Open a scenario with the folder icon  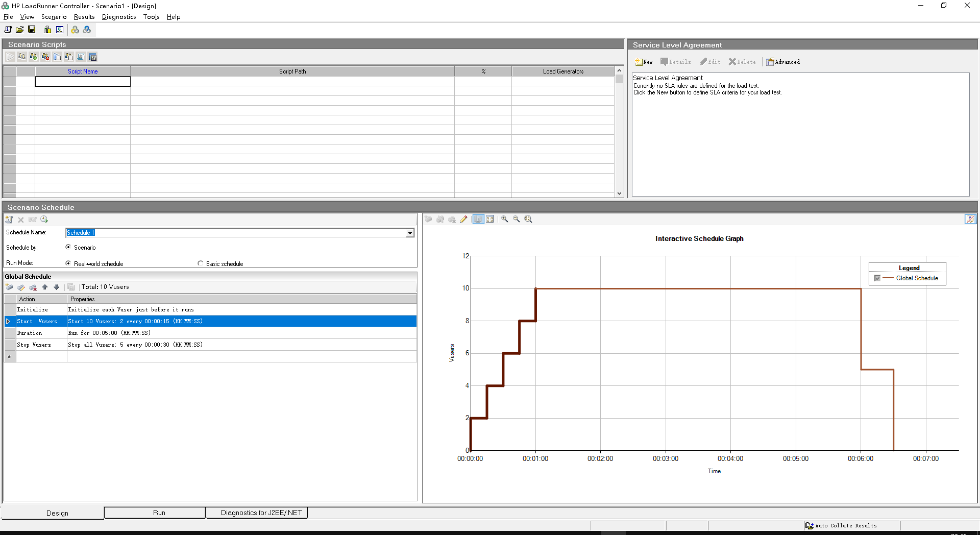click(x=20, y=30)
